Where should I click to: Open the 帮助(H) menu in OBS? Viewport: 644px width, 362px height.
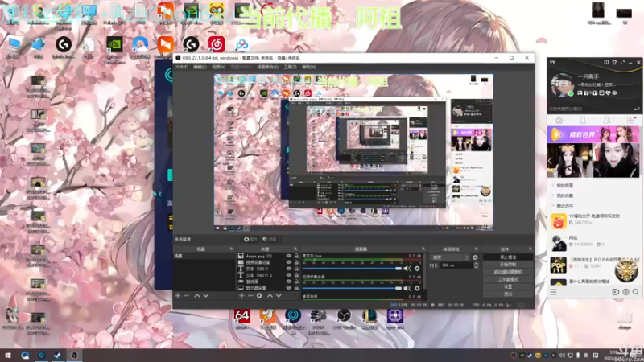click(x=309, y=67)
